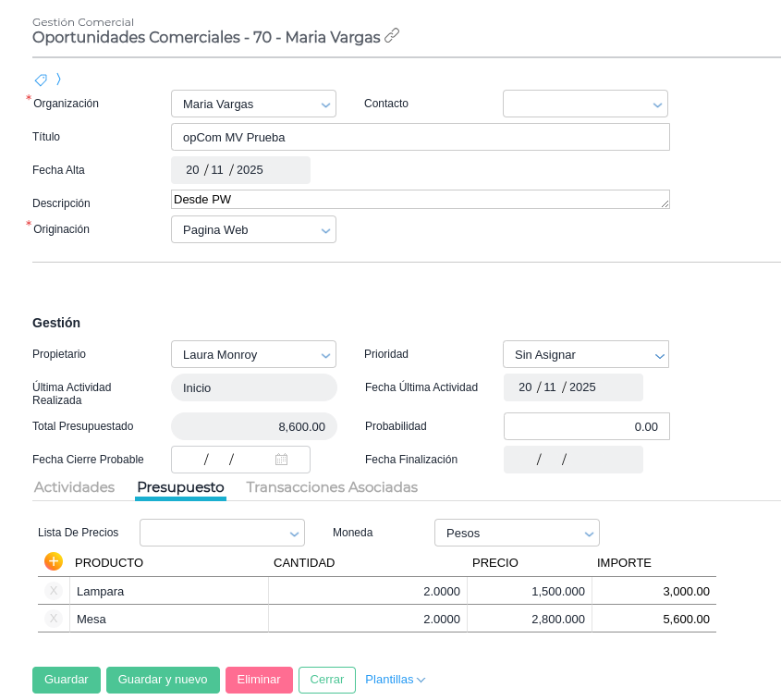Open the Plantillas menu
The width and height of the screenshot is (781, 700).
[395, 680]
